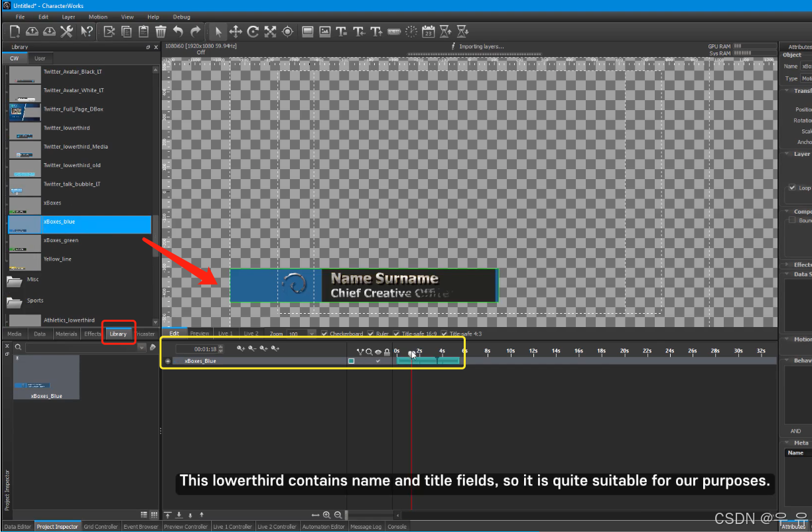This screenshot has width=812, height=532.
Task: Copy the selected layer
Action: (126, 31)
